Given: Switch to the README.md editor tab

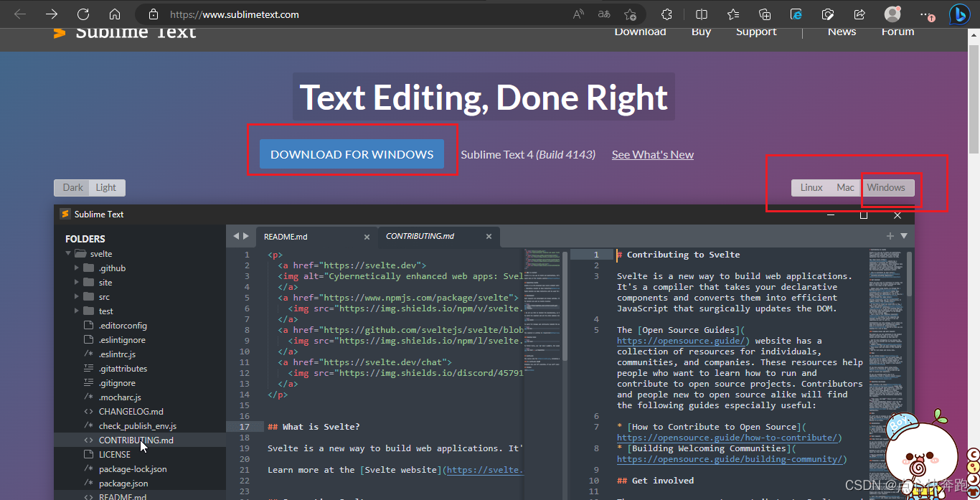Looking at the screenshot, I should coord(316,236).
